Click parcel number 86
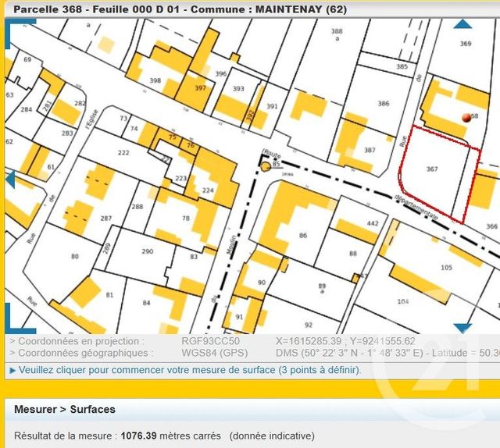This screenshot has height=448, width=500. [x=303, y=236]
